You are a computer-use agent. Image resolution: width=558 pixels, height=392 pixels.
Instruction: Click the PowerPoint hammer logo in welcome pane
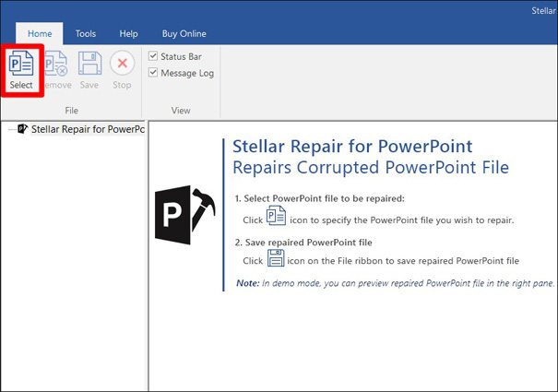click(185, 215)
